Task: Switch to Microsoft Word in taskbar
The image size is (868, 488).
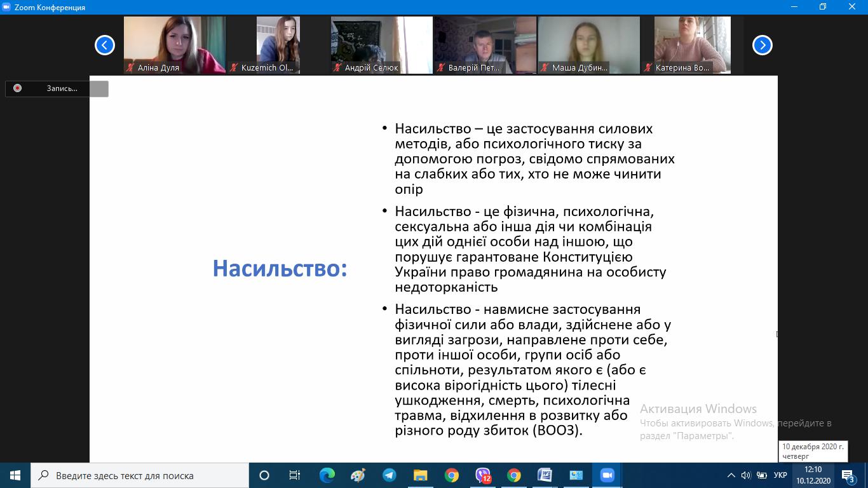Action: (x=545, y=475)
